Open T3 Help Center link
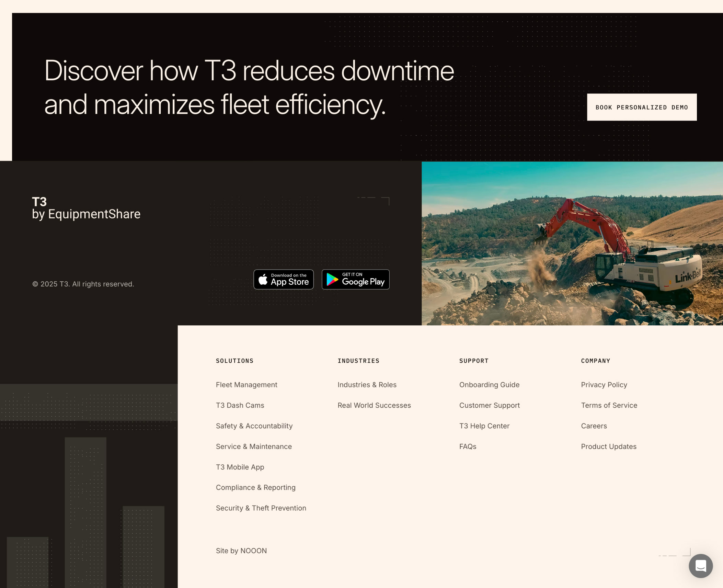This screenshot has height=588, width=723. tap(484, 426)
